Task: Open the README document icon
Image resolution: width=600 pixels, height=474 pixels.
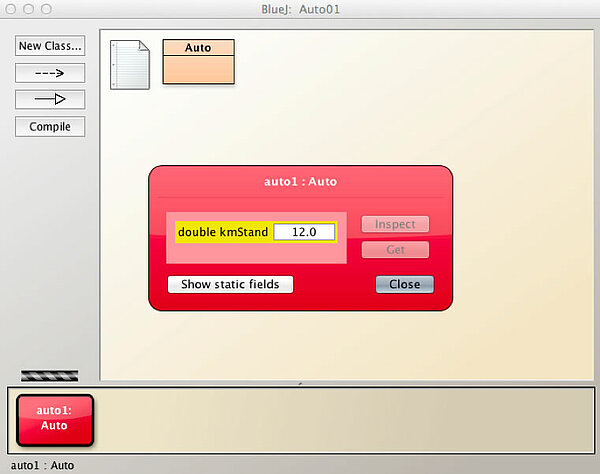Action: coord(129,65)
